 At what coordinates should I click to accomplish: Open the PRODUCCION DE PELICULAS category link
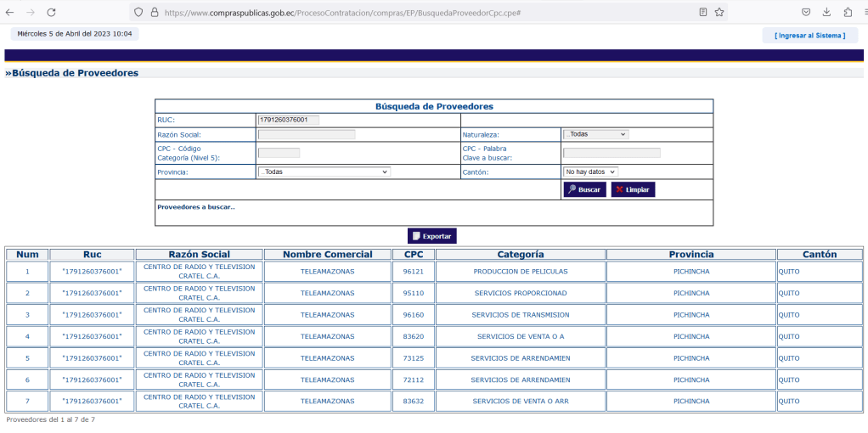pyautogui.click(x=521, y=272)
